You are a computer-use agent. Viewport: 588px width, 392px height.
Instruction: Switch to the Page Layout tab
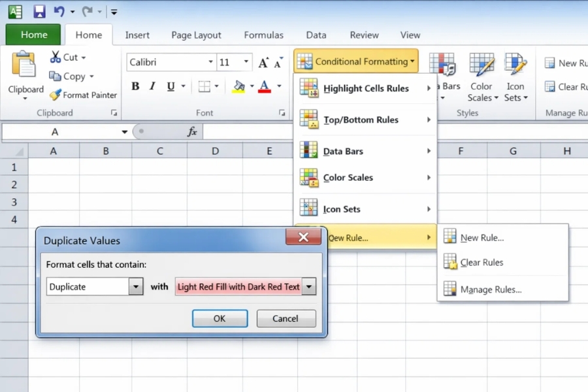(196, 35)
